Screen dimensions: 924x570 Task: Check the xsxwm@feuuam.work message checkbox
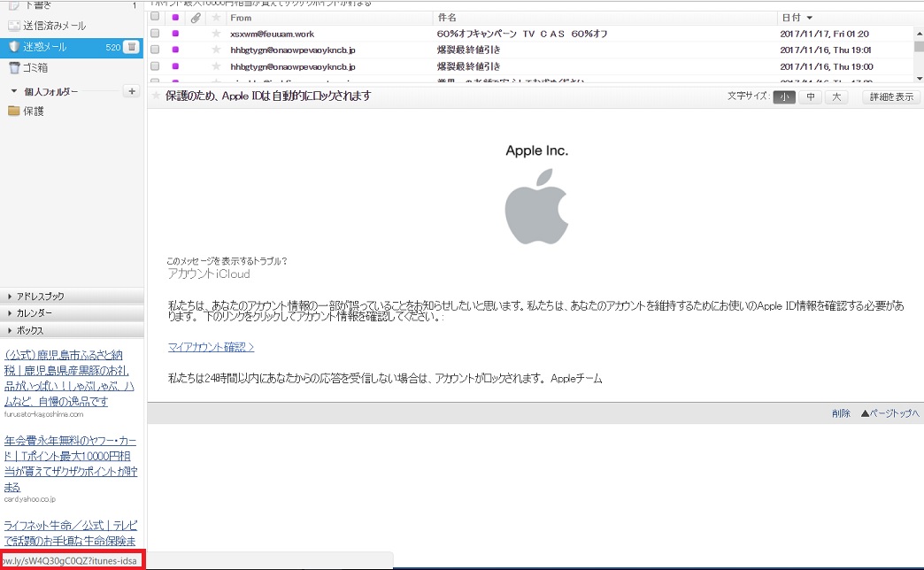tap(155, 34)
